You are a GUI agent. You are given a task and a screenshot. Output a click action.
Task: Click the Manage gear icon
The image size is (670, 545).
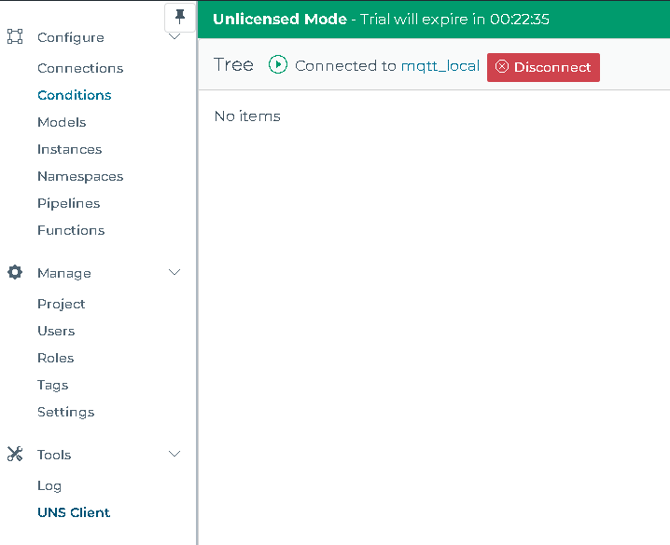pos(15,272)
